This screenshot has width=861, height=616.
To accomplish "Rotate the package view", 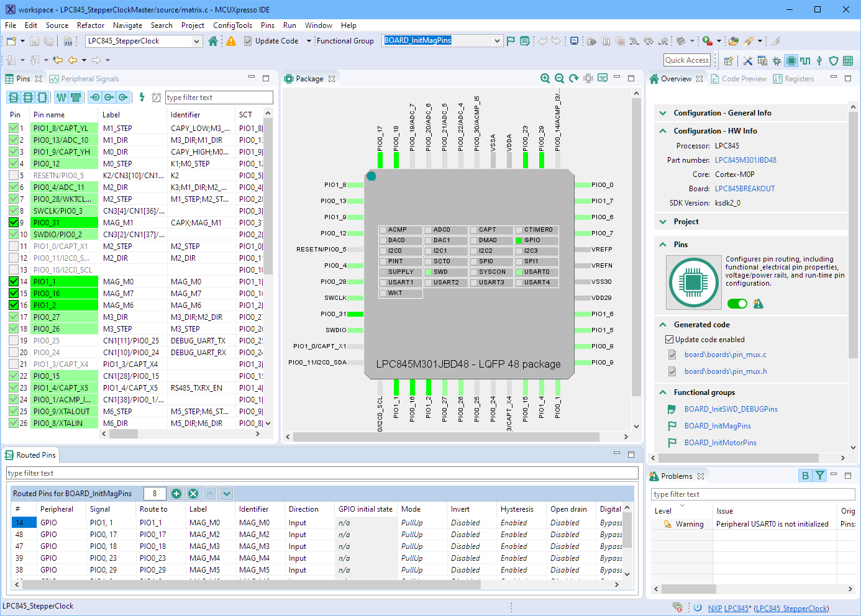I will 573,78.
